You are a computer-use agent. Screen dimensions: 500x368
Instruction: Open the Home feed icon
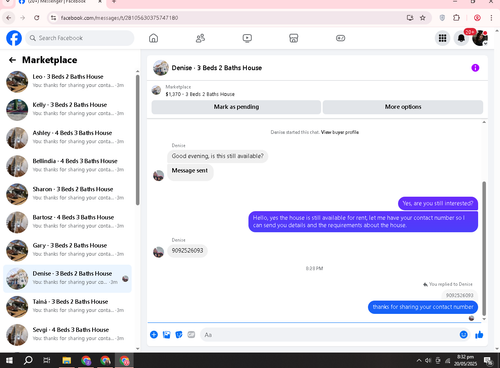click(x=153, y=38)
